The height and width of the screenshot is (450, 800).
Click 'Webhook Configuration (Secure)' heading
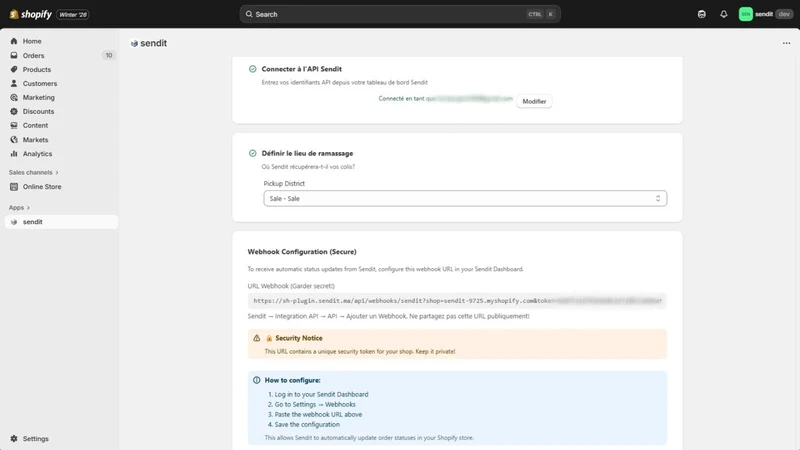click(x=302, y=252)
